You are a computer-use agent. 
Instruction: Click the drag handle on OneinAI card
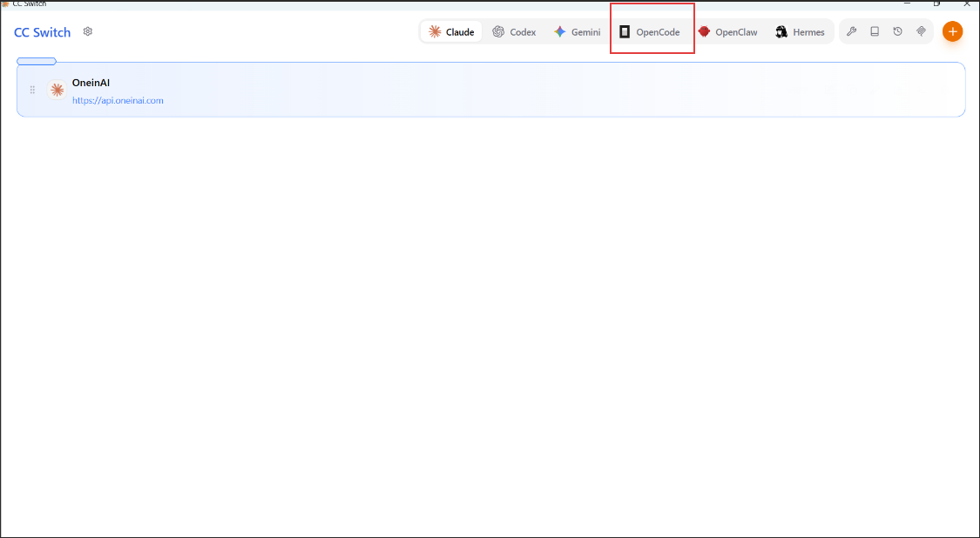[32, 90]
